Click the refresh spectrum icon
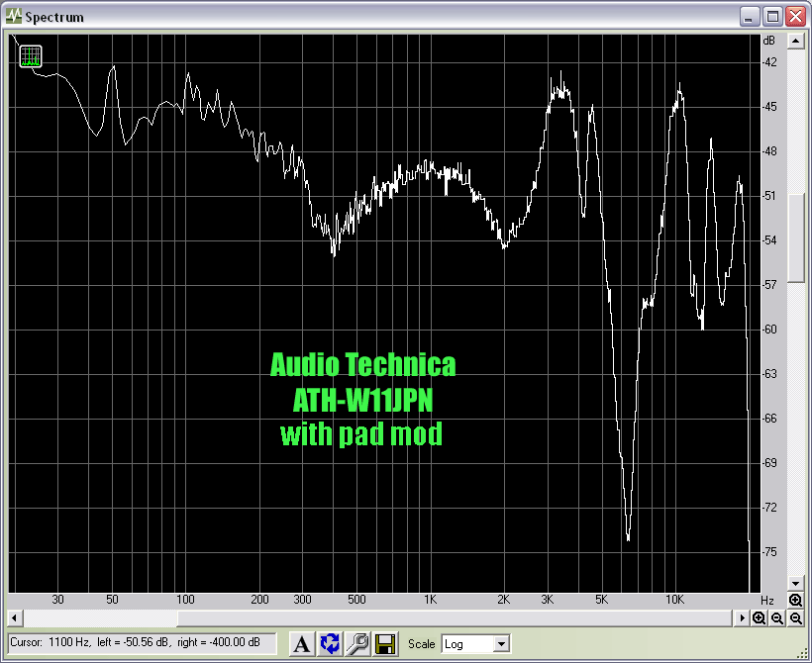The height and width of the screenshot is (663, 812). pos(330,644)
